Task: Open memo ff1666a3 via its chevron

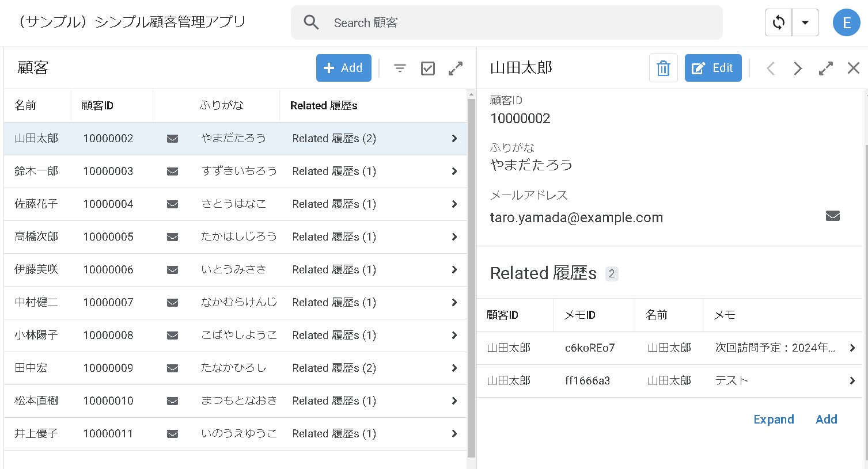Action: pos(852,380)
